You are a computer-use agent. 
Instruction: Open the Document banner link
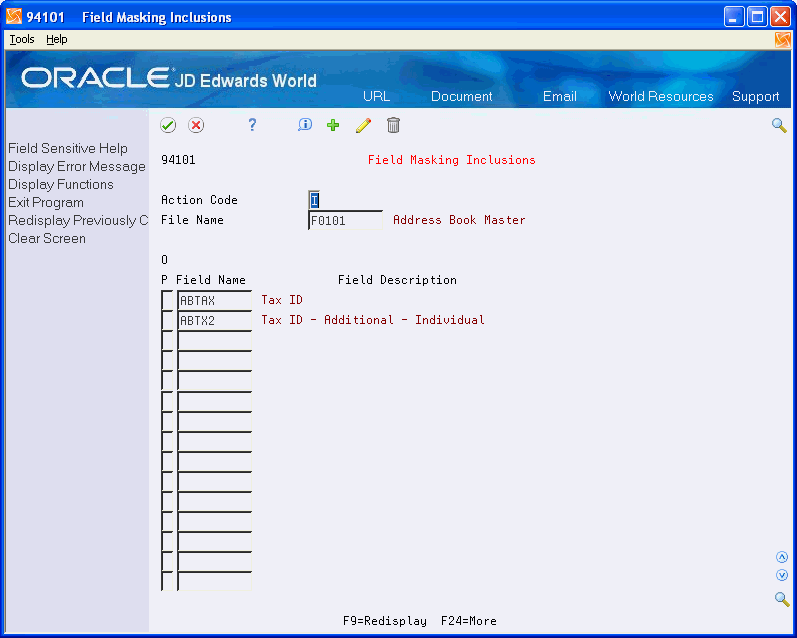click(x=462, y=96)
